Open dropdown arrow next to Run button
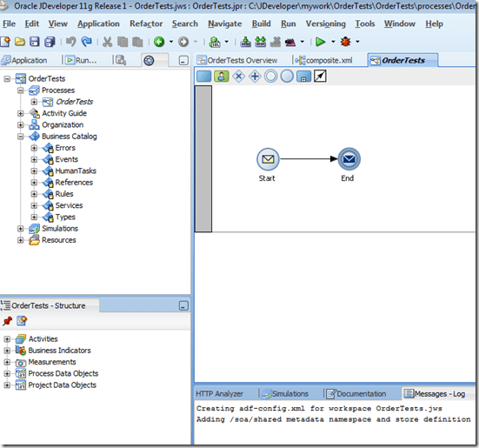This screenshot has height=448, width=479. 333,42
